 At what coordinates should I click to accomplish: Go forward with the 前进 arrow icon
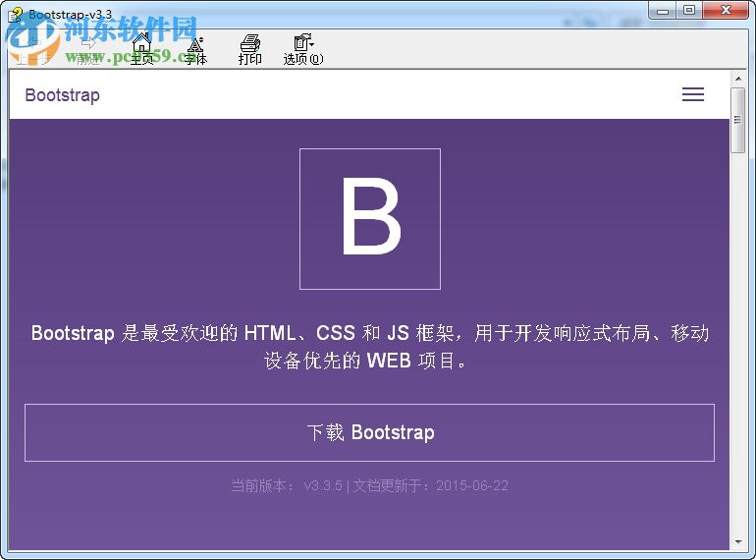(x=88, y=49)
